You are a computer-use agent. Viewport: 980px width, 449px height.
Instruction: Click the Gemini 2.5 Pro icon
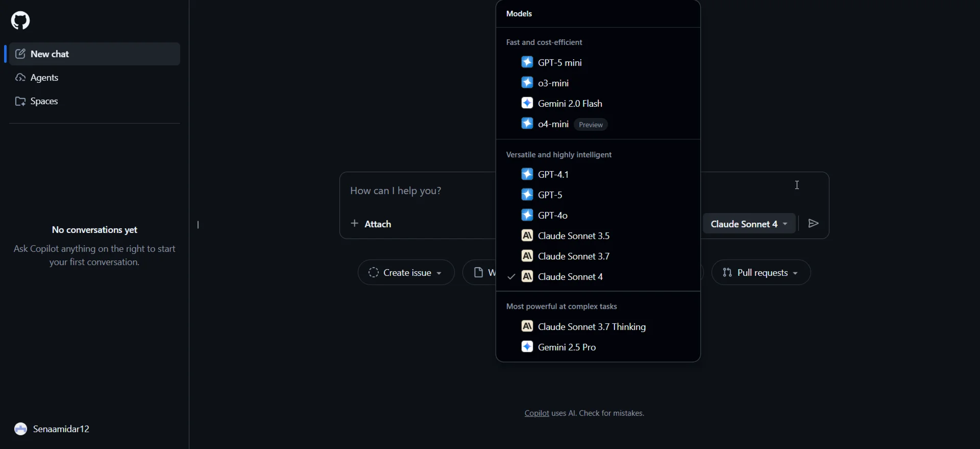point(527,347)
